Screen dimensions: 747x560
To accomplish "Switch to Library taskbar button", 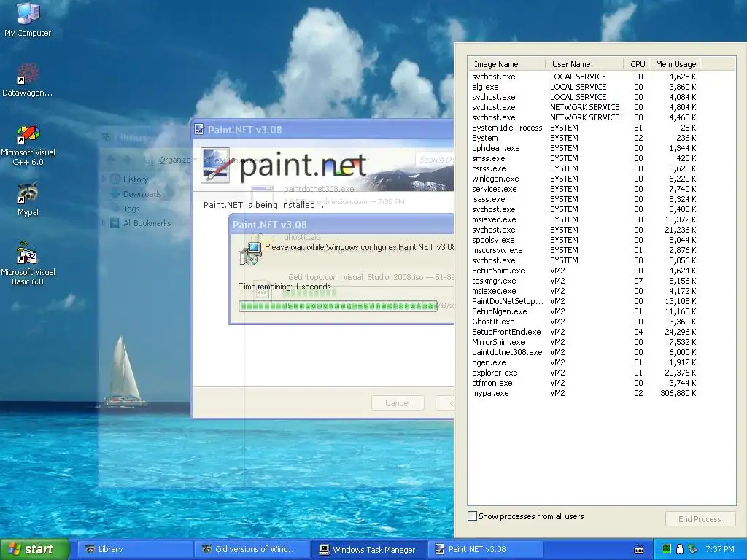I will click(x=134, y=549).
